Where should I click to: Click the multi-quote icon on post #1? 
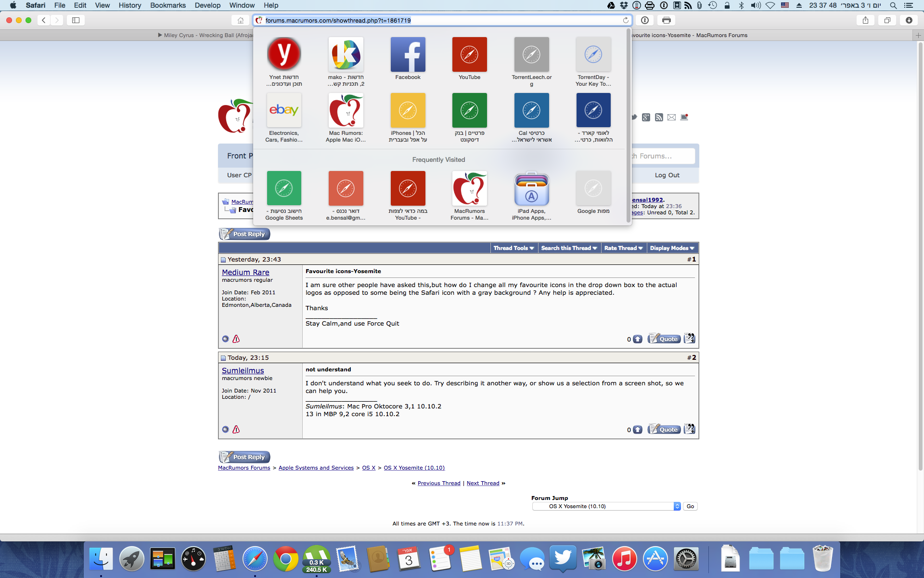(x=689, y=338)
